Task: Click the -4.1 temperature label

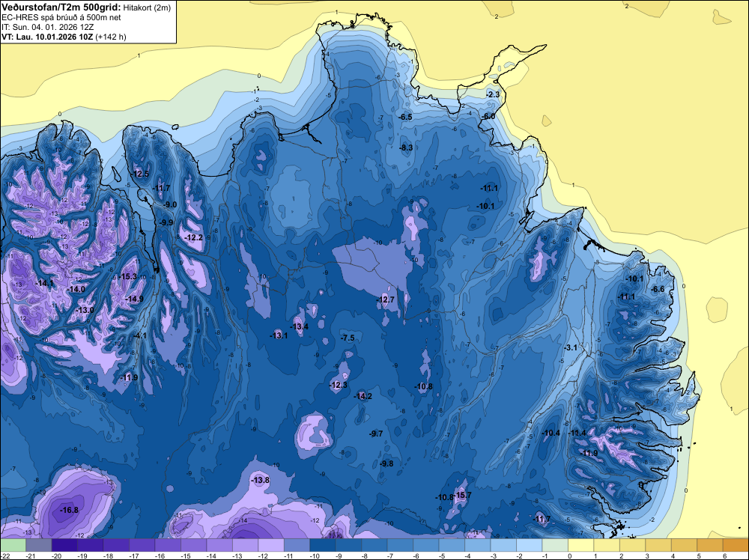Action: [x=139, y=335]
